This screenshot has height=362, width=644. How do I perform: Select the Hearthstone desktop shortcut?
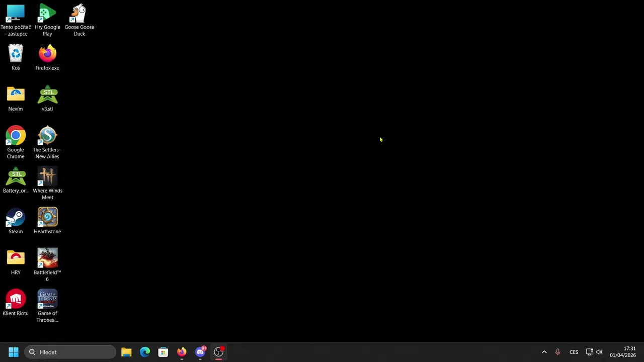(x=47, y=221)
